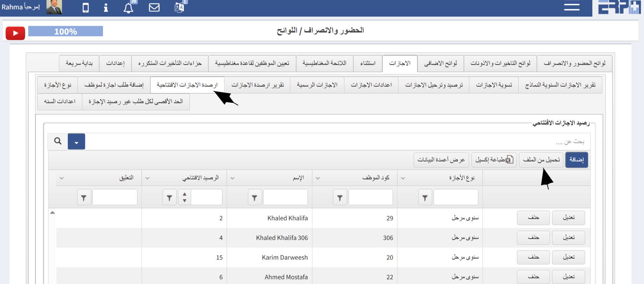This screenshot has height=284, width=644.
Task: Switch to لوائح الحضور والانصراف tab
Action: pos(574,63)
